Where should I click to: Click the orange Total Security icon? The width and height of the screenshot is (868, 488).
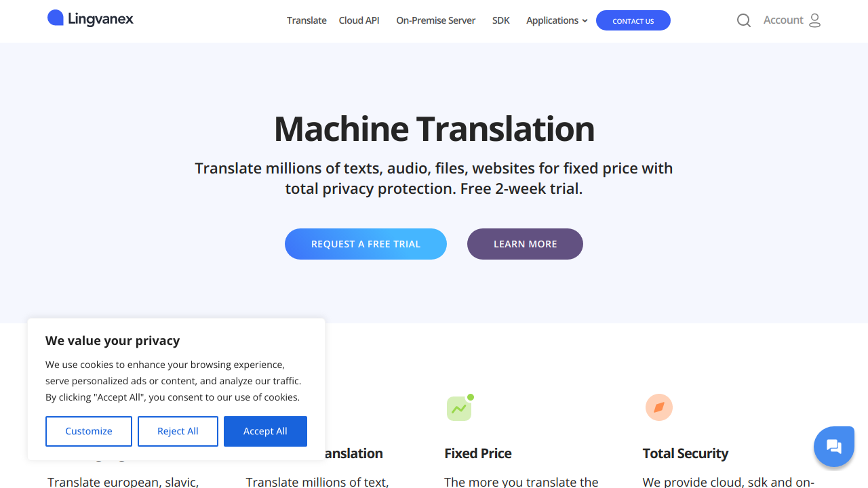(658, 407)
